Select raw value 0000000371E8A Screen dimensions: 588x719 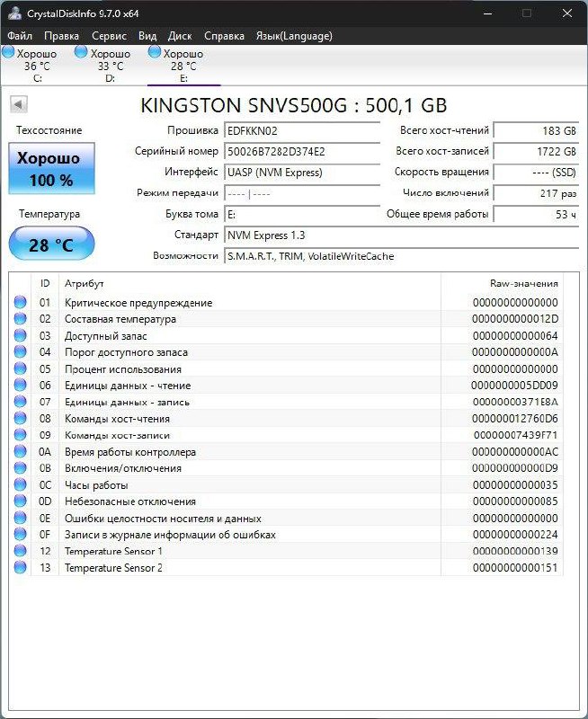[515, 402]
